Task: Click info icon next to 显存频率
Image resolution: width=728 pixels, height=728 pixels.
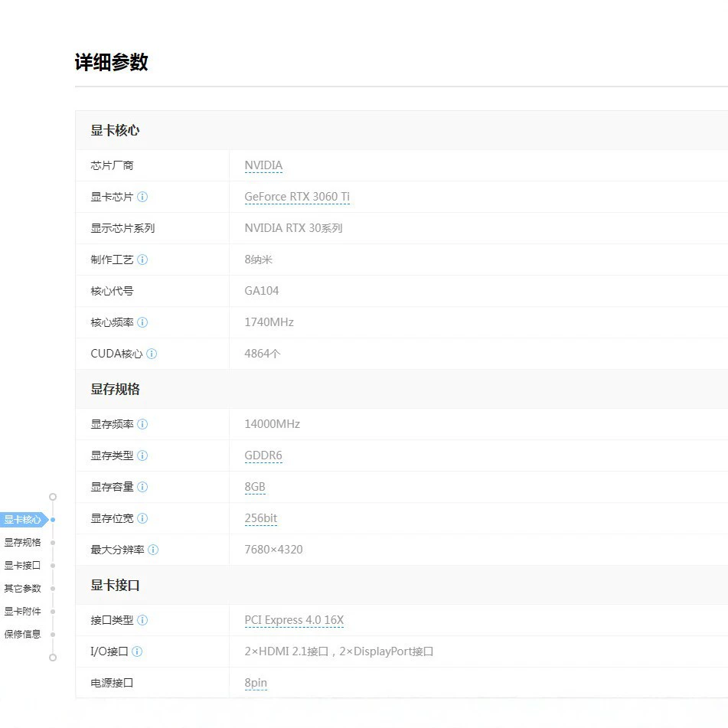Action: pos(142,424)
